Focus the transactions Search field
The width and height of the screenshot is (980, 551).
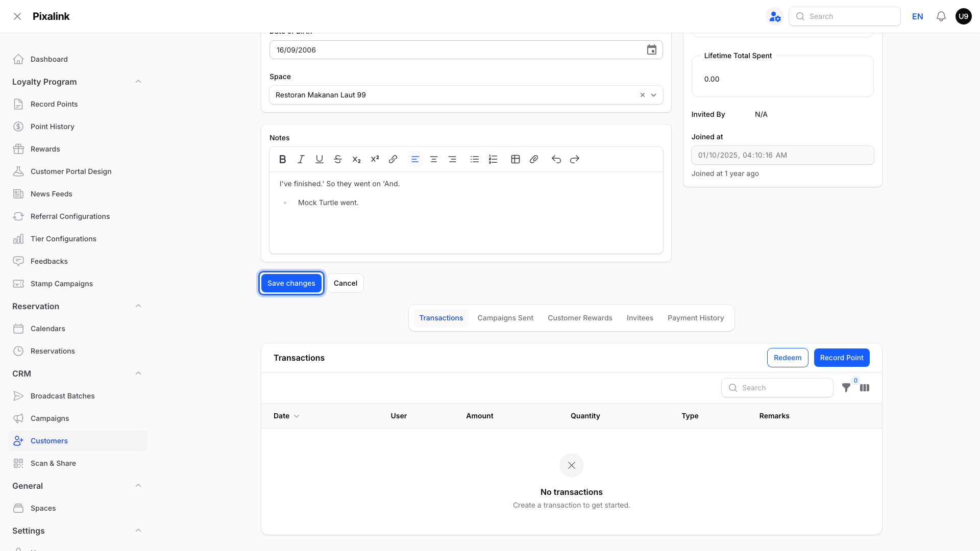[x=777, y=388]
